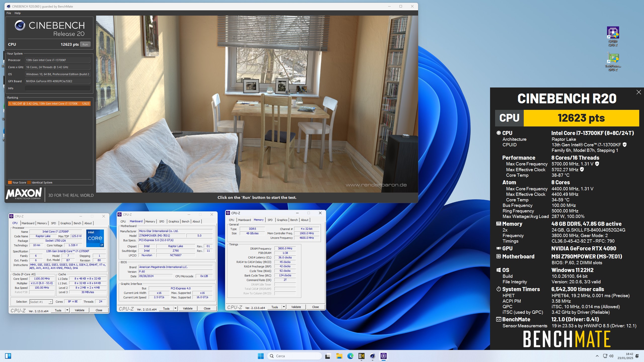Image resolution: width=644 pixels, height=362 pixels.
Task: Open Graphics tab in middle CPU-Z window
Action: click(174, 221)
